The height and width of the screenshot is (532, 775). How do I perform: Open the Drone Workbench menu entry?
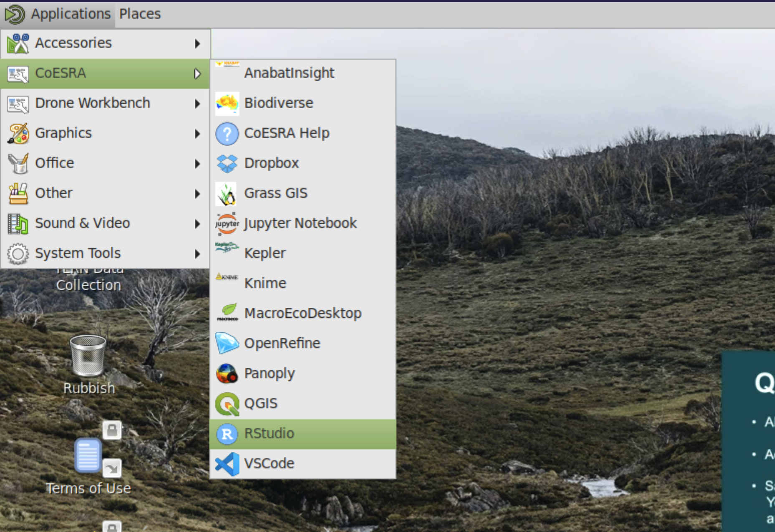tap(105, 103)
